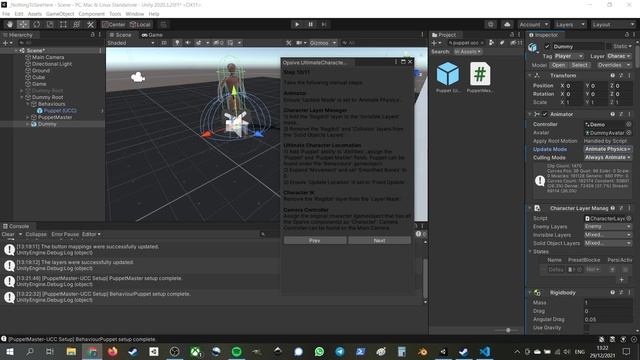Open scene camera settings icon

click(x=299, y=42)
